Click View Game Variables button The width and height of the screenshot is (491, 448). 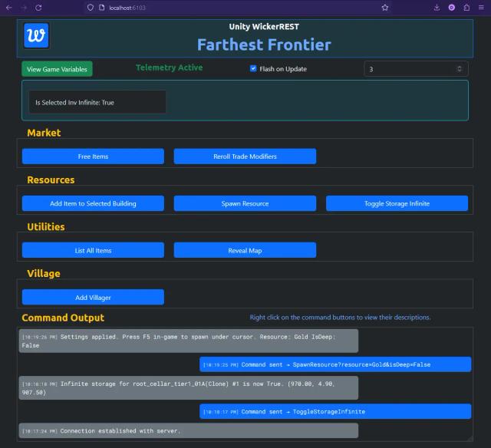coord(57,69)
